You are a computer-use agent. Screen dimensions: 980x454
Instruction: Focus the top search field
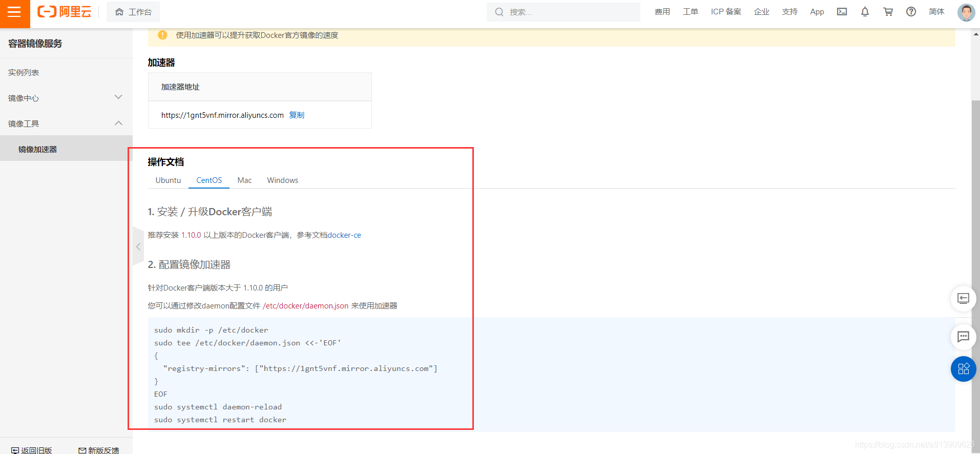click(564, 12)
